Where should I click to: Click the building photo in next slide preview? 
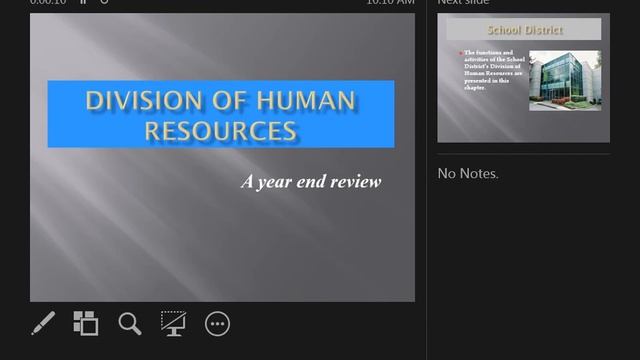565,80
